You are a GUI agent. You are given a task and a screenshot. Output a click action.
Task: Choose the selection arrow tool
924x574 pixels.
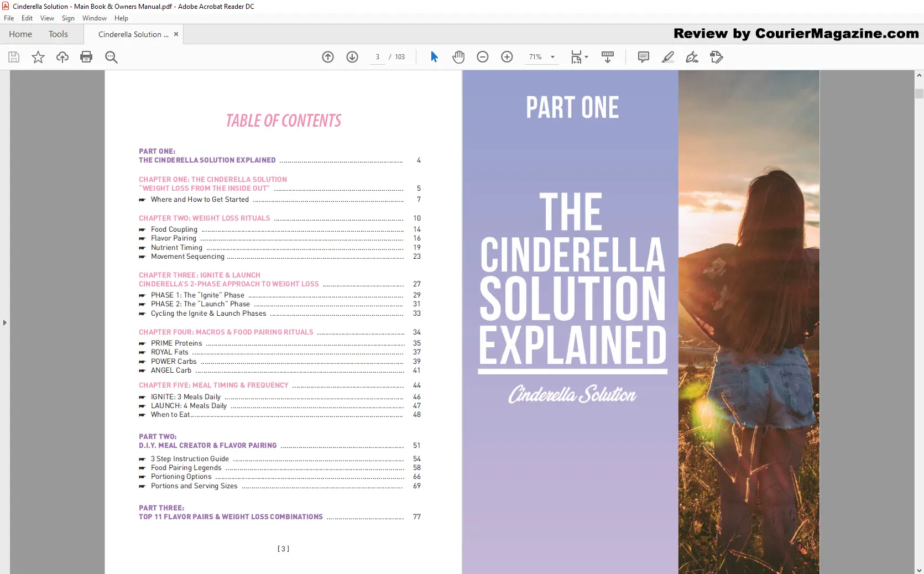click(x=434, y=57)
